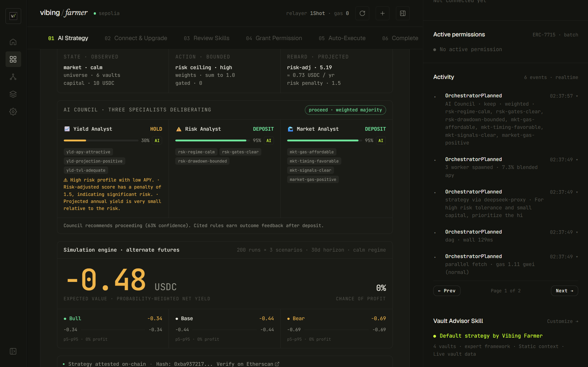Expand the dag wall 129ms event arrow

pyautogui.click(x=577, y=232)
